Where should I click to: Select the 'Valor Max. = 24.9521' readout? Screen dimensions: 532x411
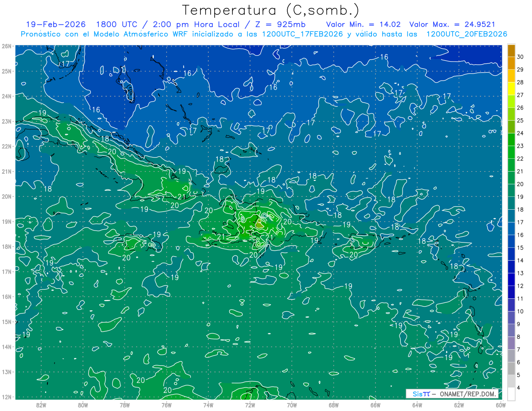click(452, 24)
